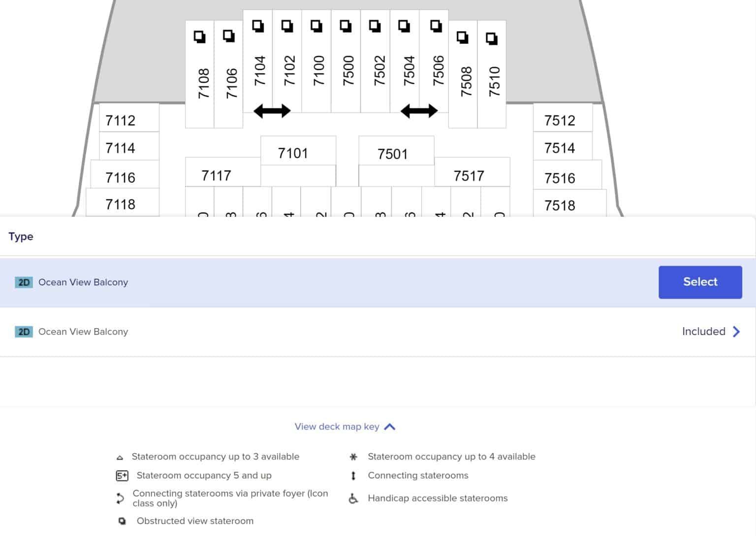Click stateroom 7501 on deck plan
756x536 pixels.
(392, 154)
